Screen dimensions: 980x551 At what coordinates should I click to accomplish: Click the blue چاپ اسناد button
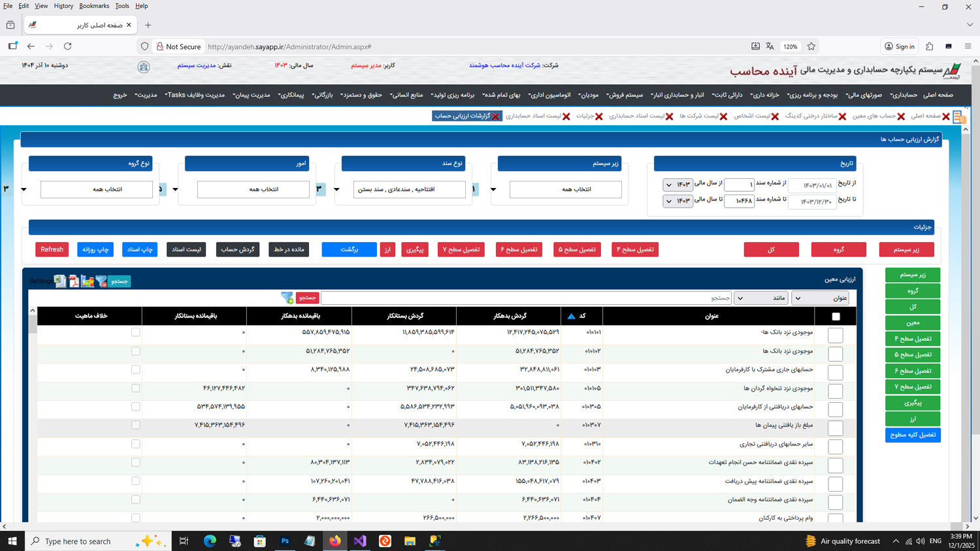140,249
